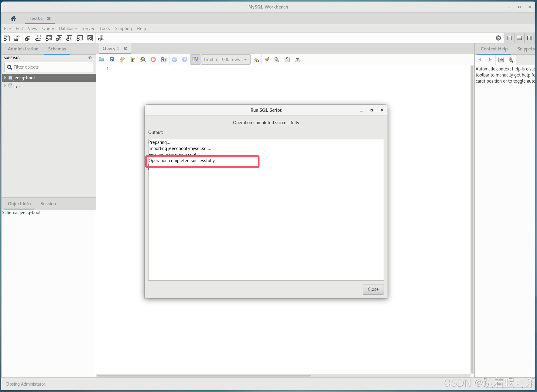Select the jeecg-boot schema row
The width and height of the screenshot is (537, 392).
[x=49, y=78]
